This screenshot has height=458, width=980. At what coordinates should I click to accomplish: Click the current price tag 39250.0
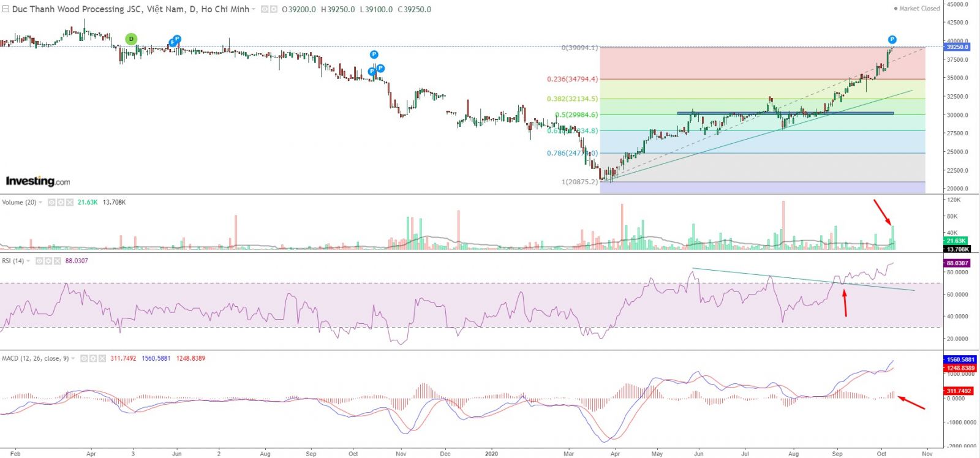[x=957, y=47]
